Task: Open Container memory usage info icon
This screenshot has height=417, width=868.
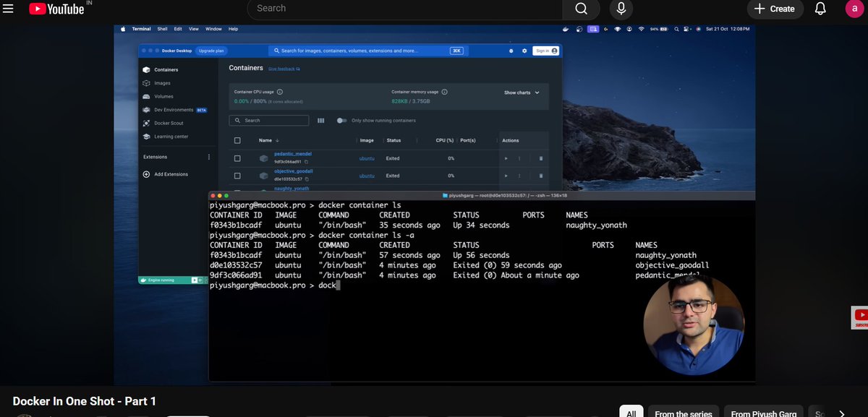Action: 444,92
